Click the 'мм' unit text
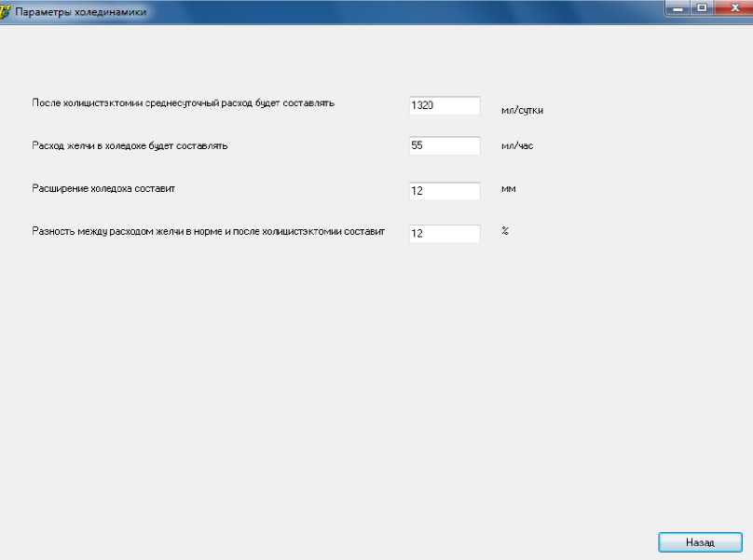753x560 pixels. pyautogui.click(x=508, y=189)
